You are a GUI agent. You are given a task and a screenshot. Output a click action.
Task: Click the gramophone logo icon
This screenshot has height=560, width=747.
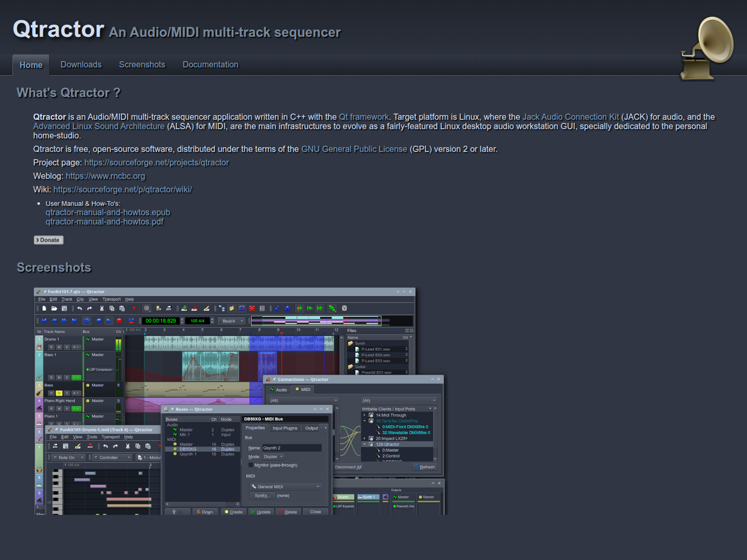(x=707, y=48)
